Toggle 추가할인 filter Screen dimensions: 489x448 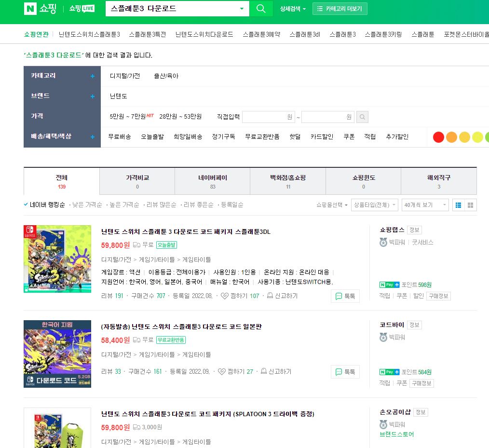(397, 136)
